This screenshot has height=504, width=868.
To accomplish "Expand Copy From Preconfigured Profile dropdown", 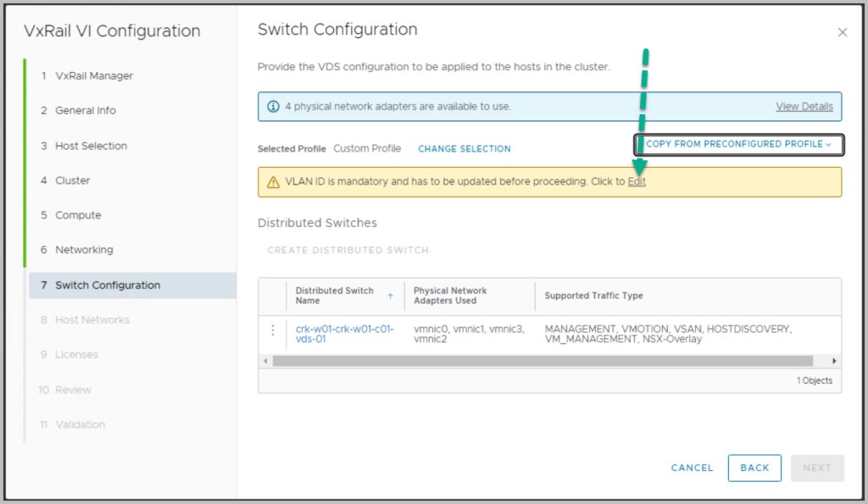I will 739,145.
